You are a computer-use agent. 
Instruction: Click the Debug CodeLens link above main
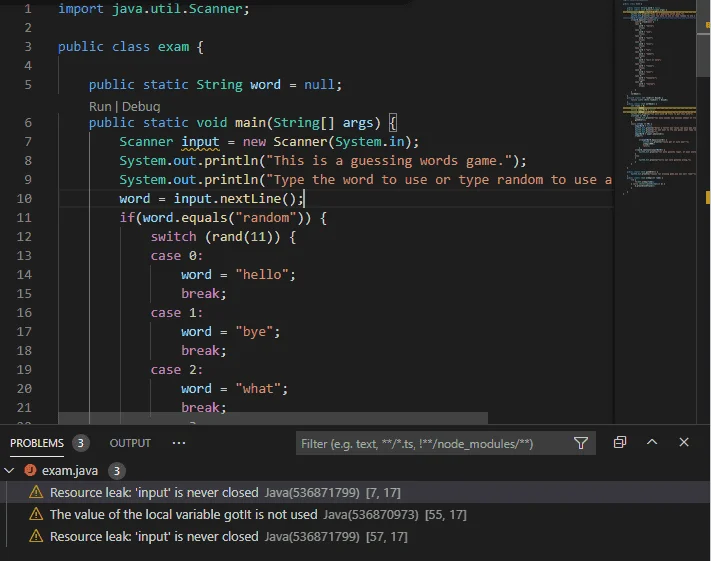(141, 107)
